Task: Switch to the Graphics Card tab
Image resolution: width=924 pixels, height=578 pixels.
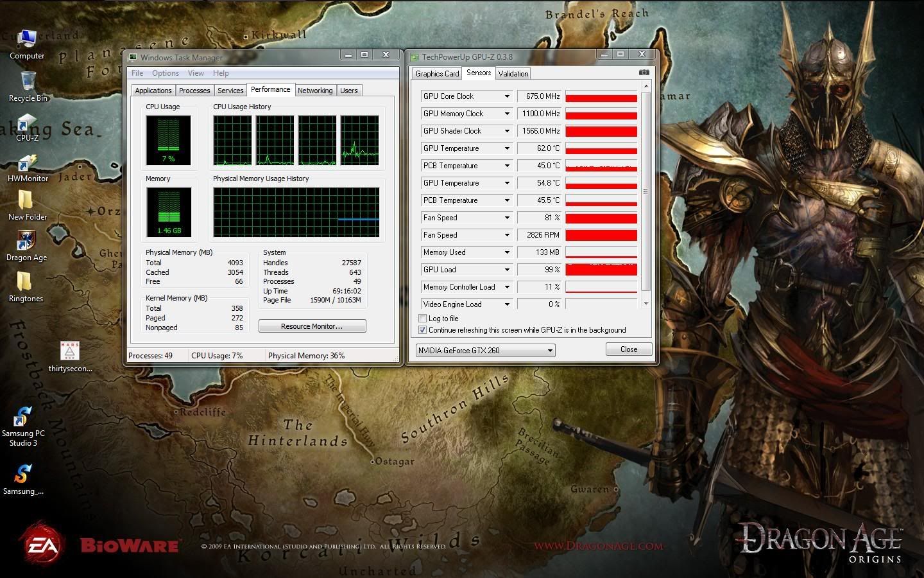Action: click(x=437, y=74)
